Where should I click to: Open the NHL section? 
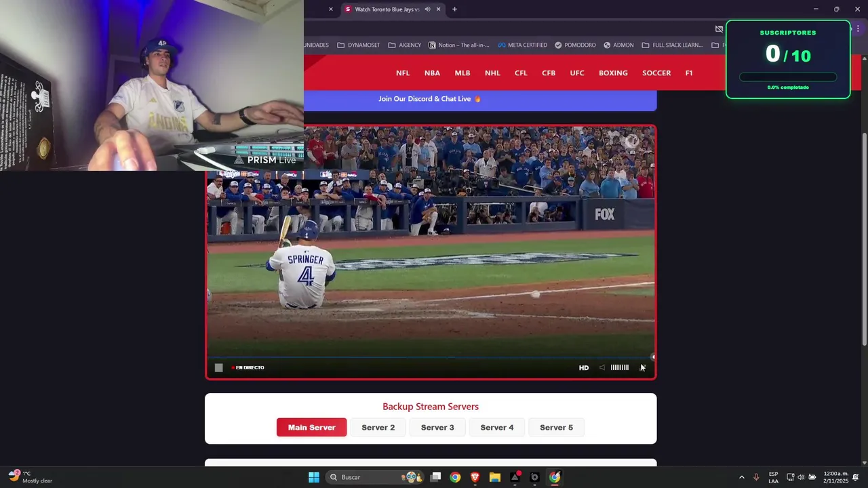click(x=492, y=73)
